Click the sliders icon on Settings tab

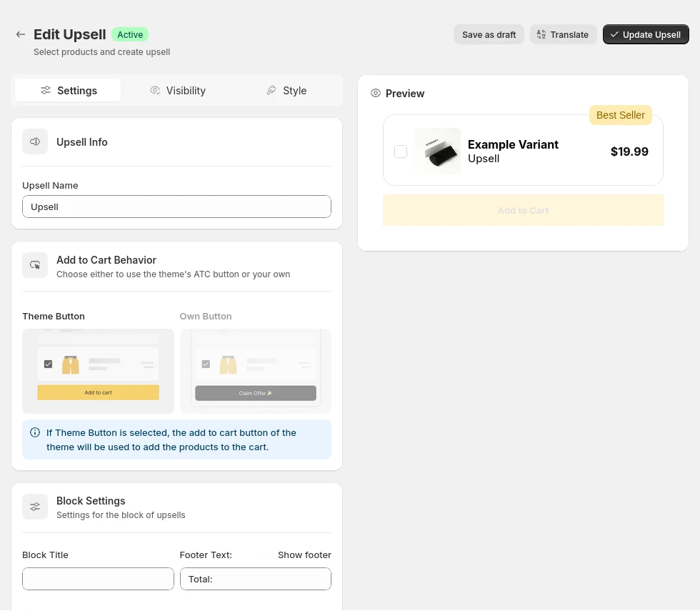point(46,90)
